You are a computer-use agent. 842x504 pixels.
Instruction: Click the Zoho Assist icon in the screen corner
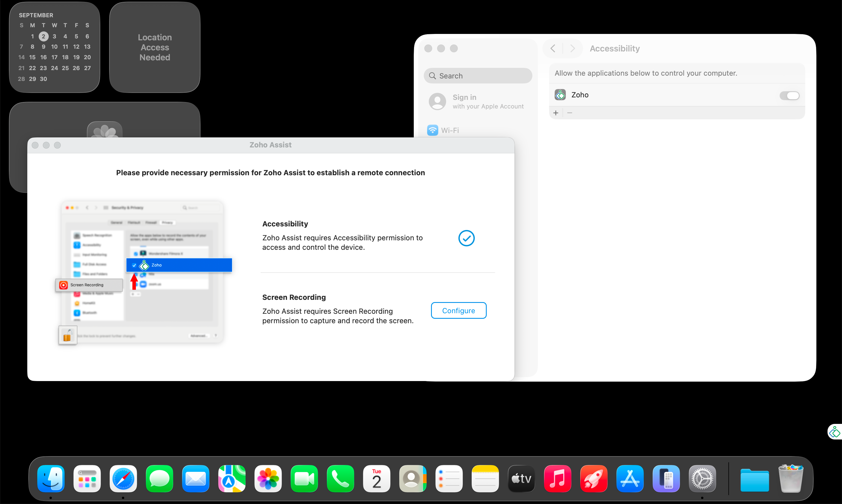834,432
